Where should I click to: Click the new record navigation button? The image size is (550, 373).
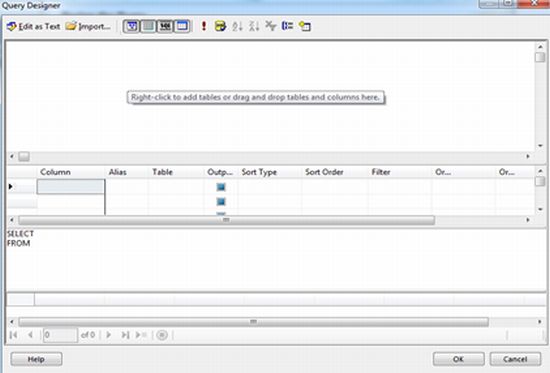coord(141,335)
